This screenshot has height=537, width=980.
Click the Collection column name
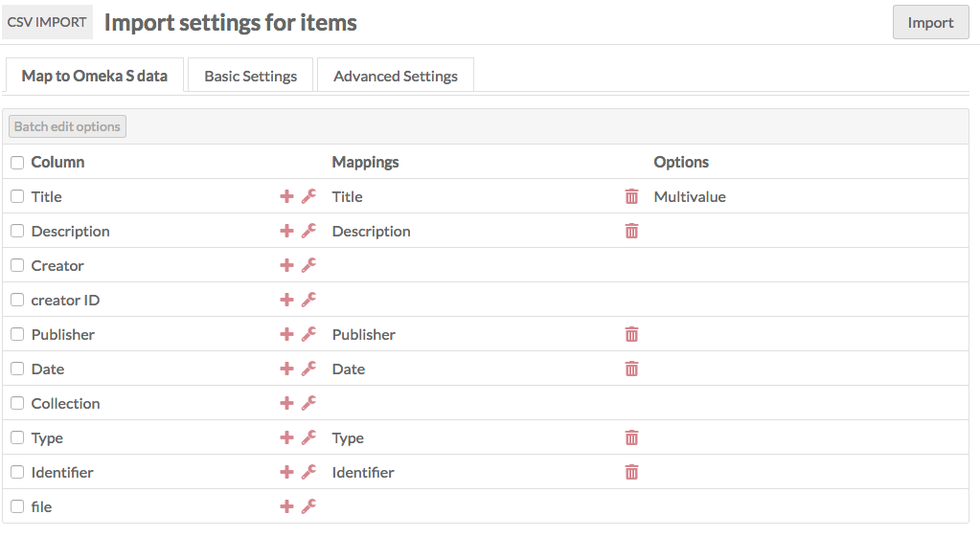pyautogui.click(x=66, y=403)
